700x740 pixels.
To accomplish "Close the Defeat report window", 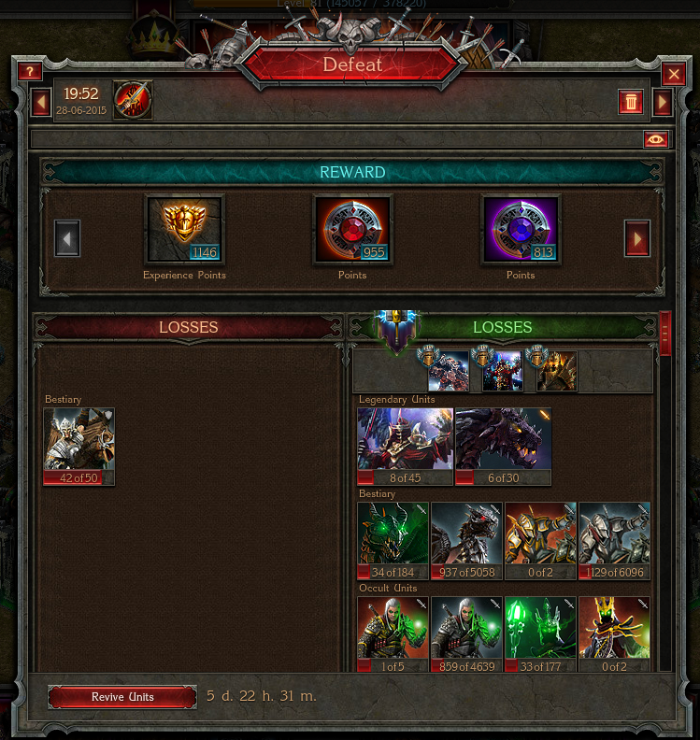I will (674, 74).
